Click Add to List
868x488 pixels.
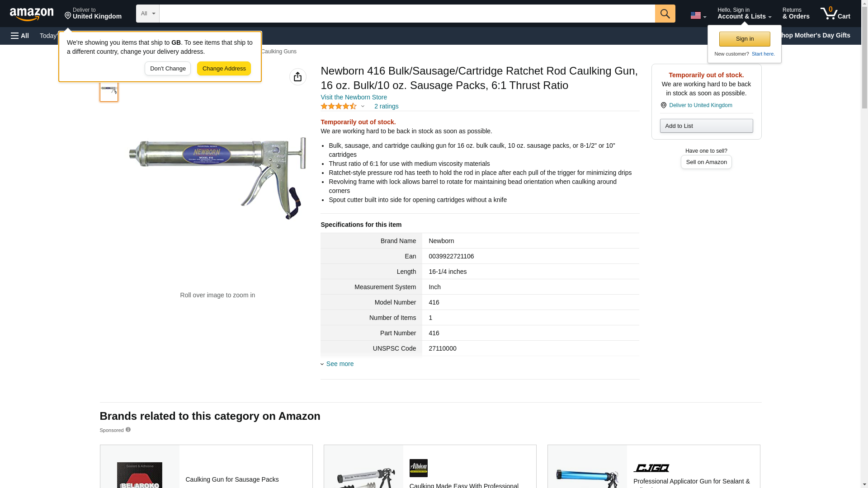tap(706, 126)
